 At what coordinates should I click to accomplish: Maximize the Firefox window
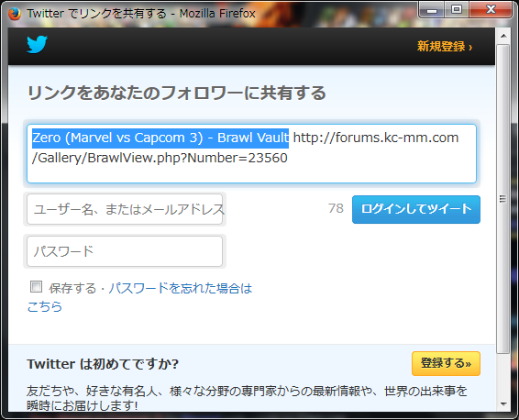(457, 9)
